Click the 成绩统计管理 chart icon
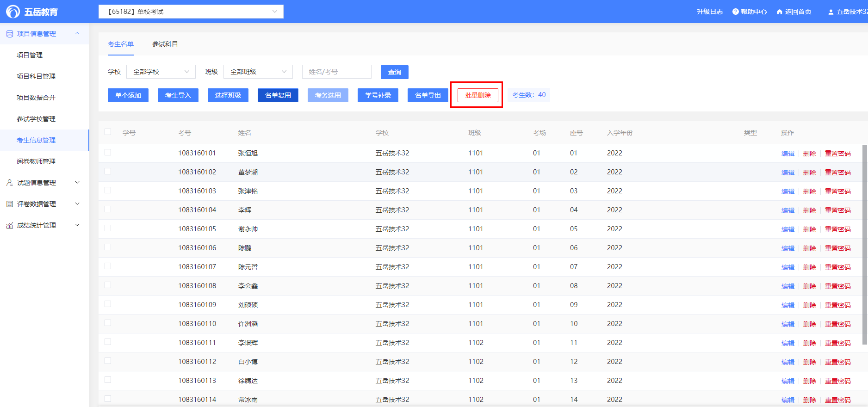Screen dimensions: 868x407 10,225
